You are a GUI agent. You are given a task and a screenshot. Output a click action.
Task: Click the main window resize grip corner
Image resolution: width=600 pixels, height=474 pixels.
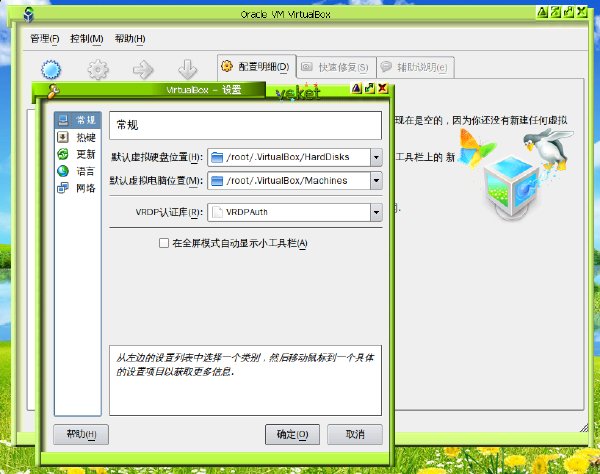(x=584, y=428)
